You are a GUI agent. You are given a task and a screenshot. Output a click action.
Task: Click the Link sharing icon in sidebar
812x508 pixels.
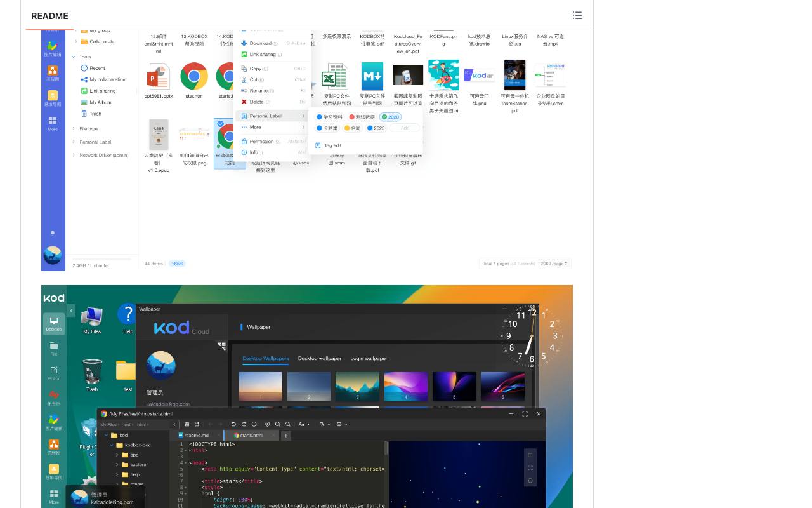tap(84, 91)
